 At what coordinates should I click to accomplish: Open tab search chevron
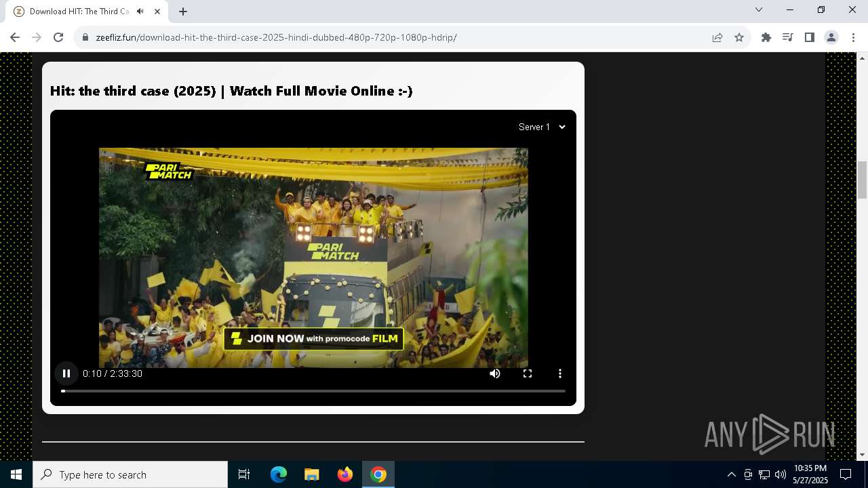tap(759, 9)
